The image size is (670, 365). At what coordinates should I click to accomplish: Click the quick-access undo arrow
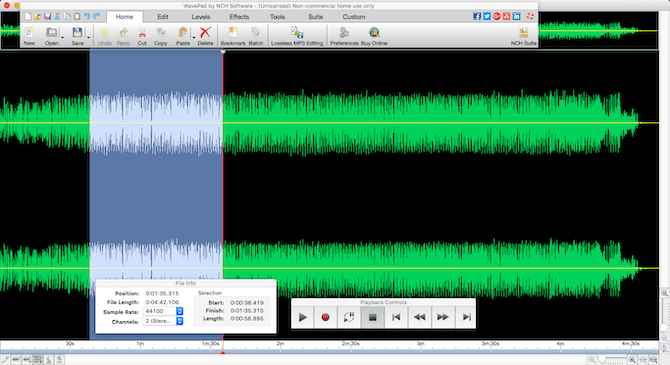(87, 16)
